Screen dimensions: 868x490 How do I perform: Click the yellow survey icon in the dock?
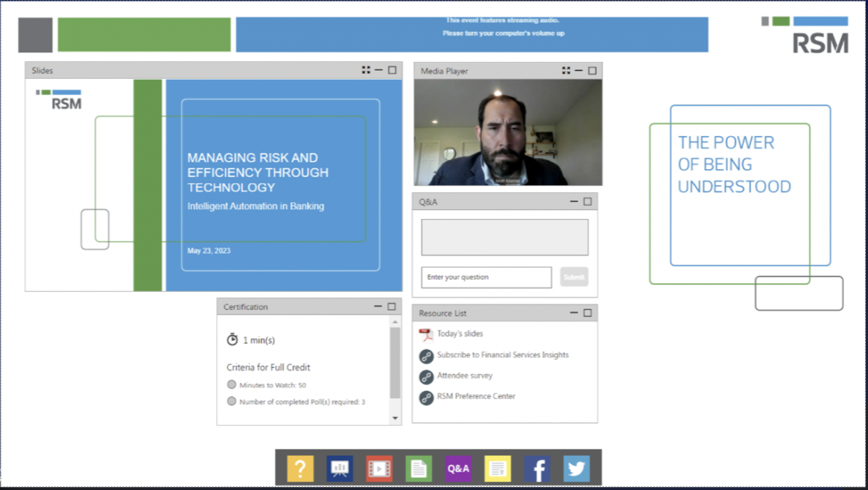click(x=497, y=468)
